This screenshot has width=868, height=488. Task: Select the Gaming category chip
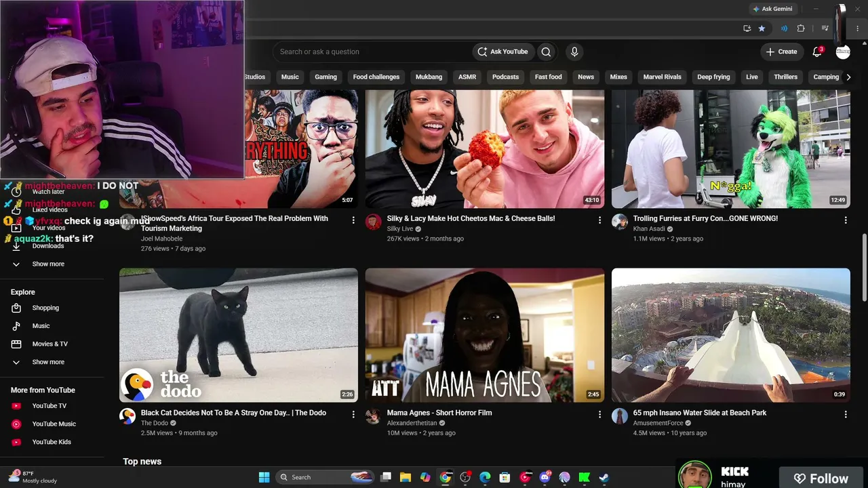325,77
